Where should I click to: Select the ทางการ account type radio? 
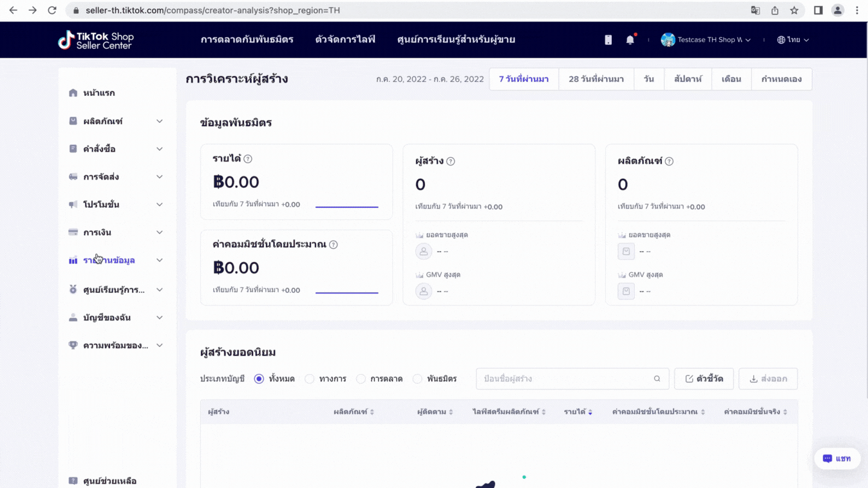(310, 379)
